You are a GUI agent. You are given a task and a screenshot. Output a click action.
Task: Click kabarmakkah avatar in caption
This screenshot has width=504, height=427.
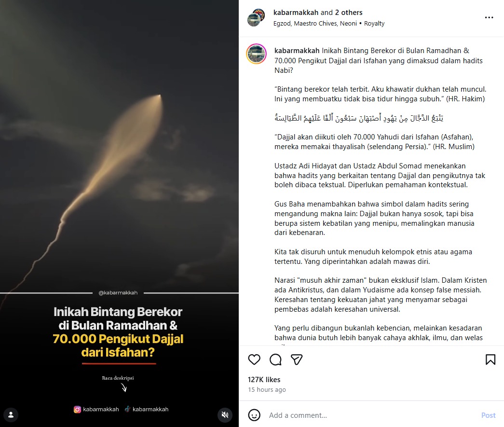click(256, 54)
